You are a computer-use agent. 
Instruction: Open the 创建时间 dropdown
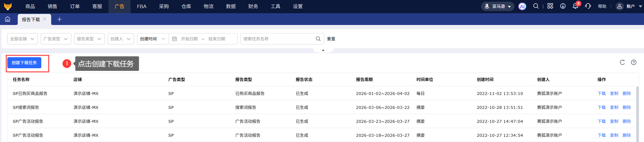click(x=153, y=39)
